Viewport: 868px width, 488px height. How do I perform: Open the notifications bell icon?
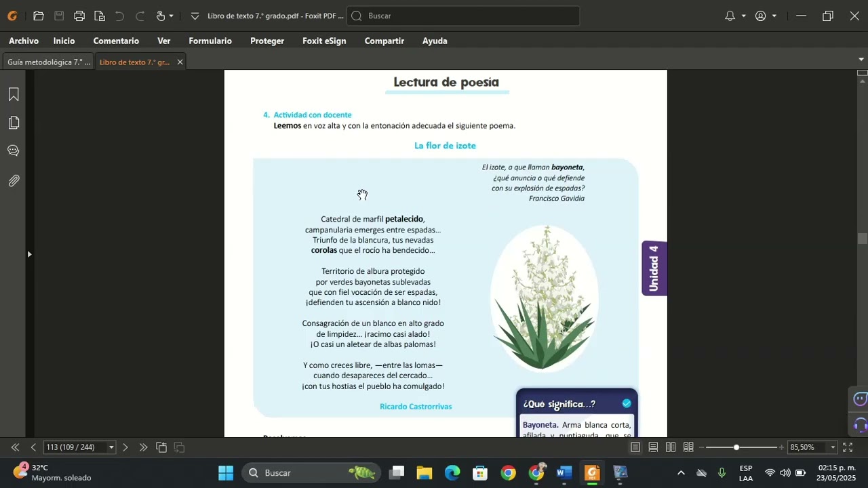tap(730, 16)
